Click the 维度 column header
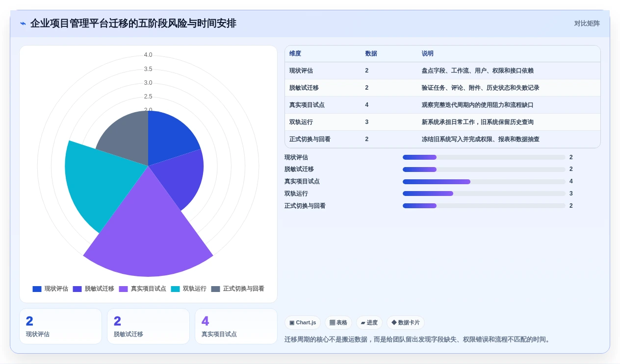This screenshot has width=620, height=364. [x=295, y=54]
